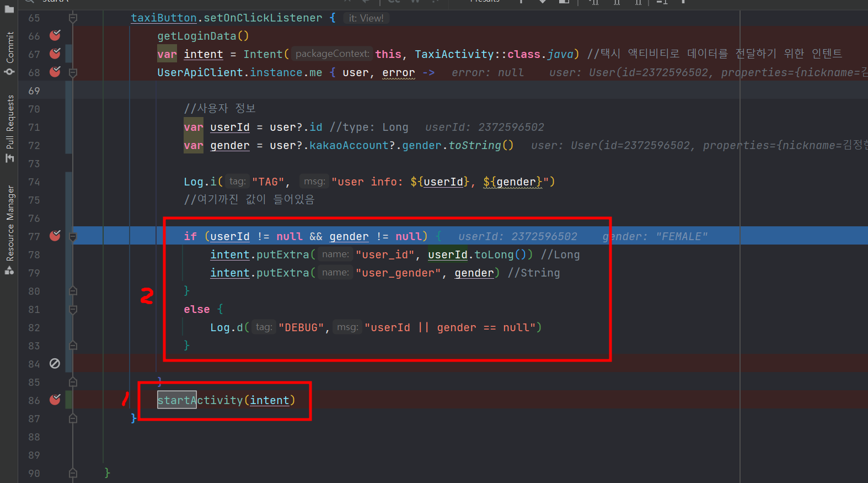Collapse the else block fold marker at line 81
This screenshot has width=868, height=483.
tap(73, 309)
